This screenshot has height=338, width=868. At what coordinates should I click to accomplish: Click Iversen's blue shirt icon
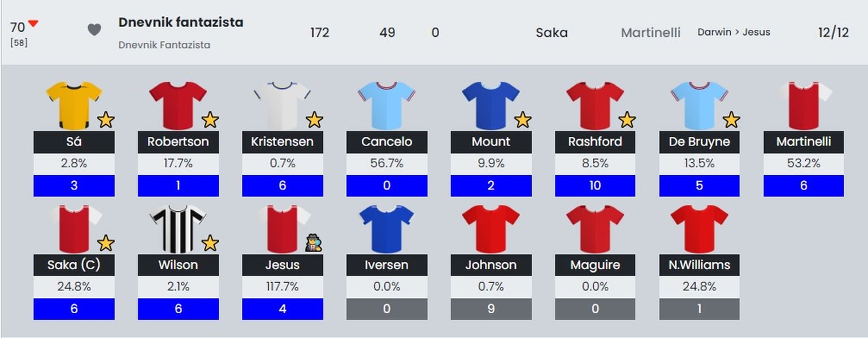pyautogui.click(x=387, y=228)
